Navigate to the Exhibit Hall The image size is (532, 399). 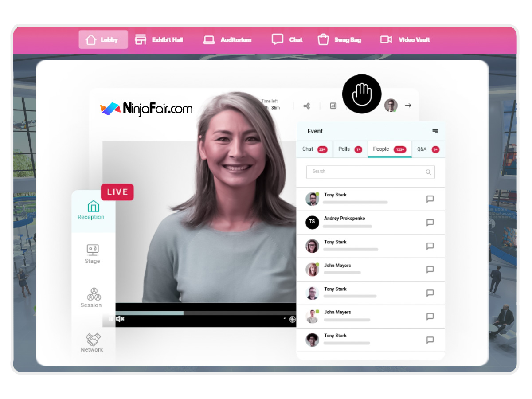(x=159, y=39)
